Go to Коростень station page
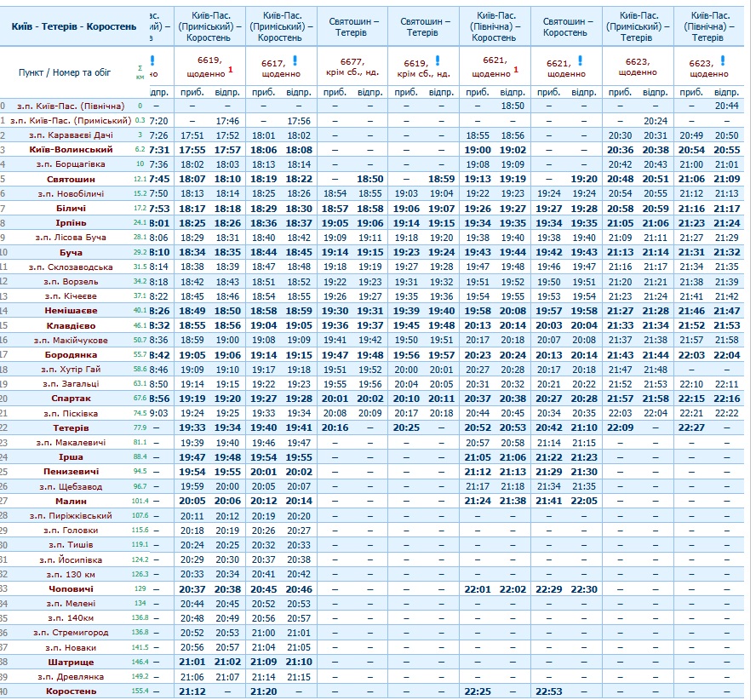The height and width of the screenshot is (700, 756). click(70, 691)
